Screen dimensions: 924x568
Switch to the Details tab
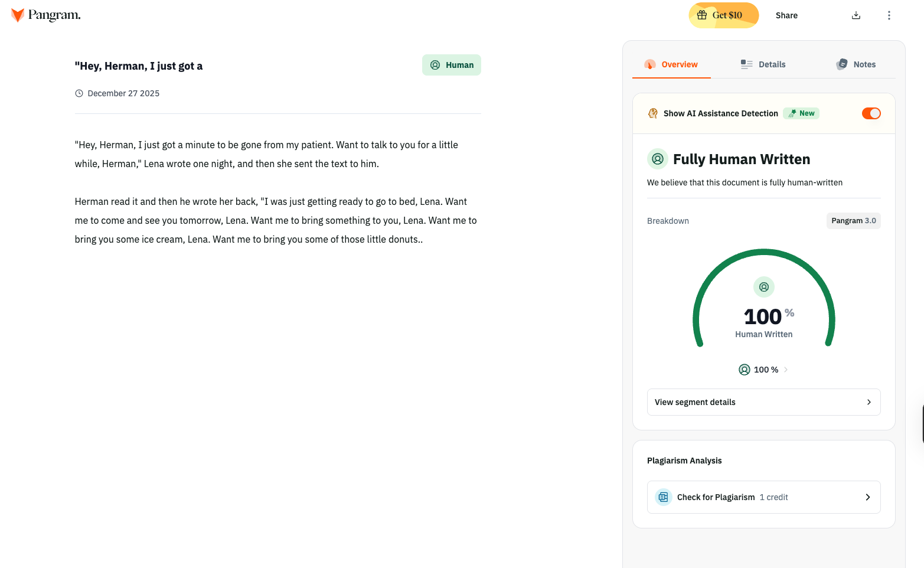pyautogui.click(x=763, y=64)
